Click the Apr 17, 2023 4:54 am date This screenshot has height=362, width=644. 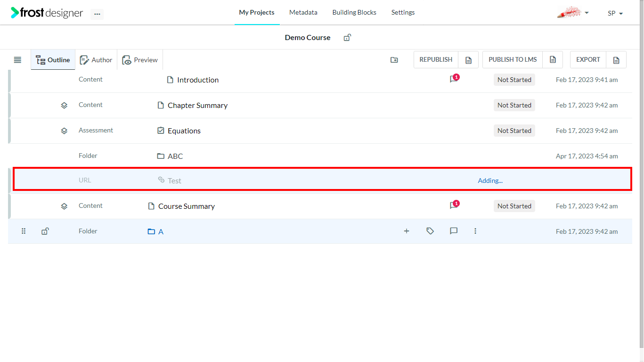[587, 156]
